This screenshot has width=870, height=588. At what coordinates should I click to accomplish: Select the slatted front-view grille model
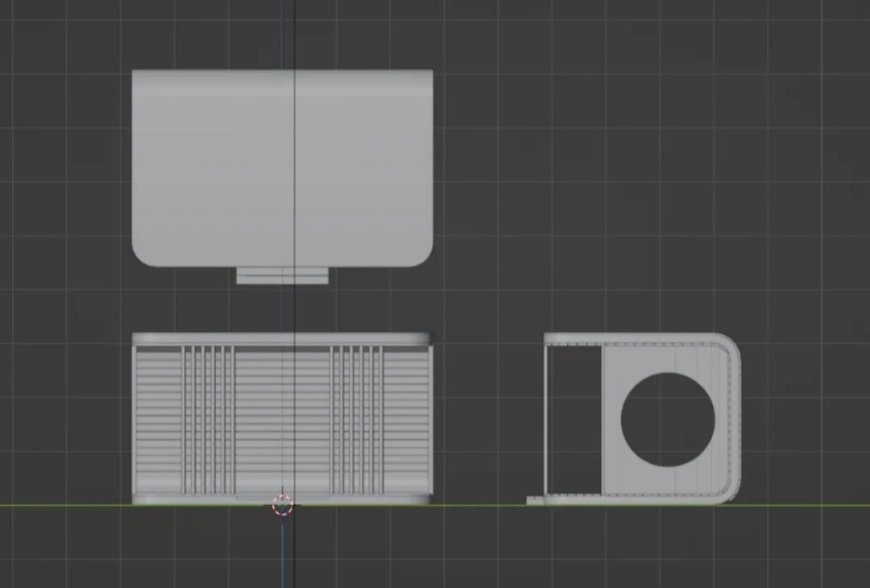click(283, 419)
